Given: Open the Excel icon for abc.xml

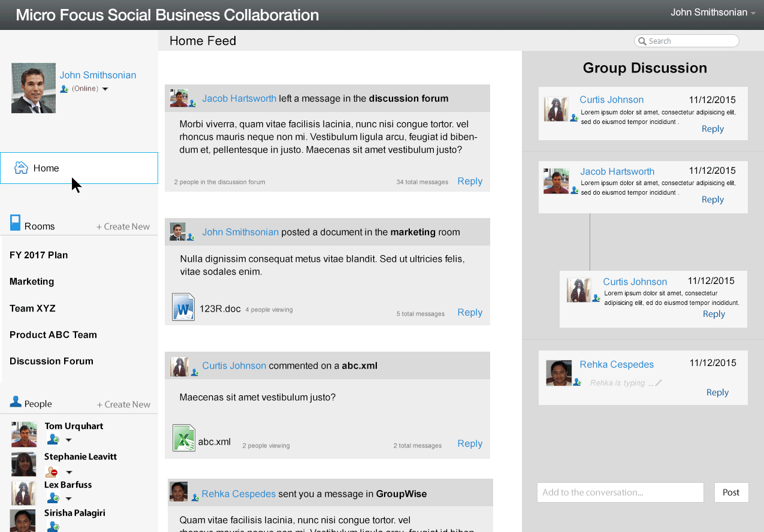Looking at the screenshot, I should [x=184, y=438].
